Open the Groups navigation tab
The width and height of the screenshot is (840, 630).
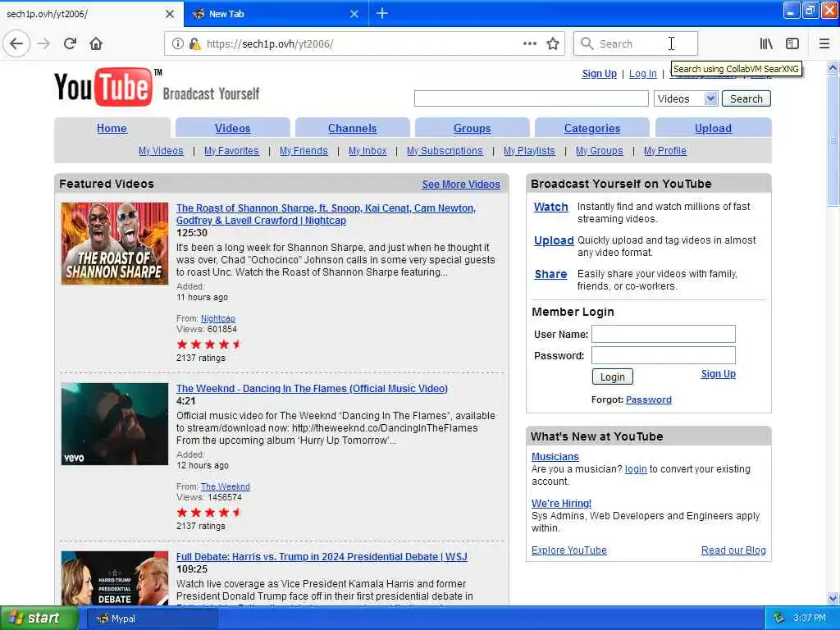click(x=472, y=128)
